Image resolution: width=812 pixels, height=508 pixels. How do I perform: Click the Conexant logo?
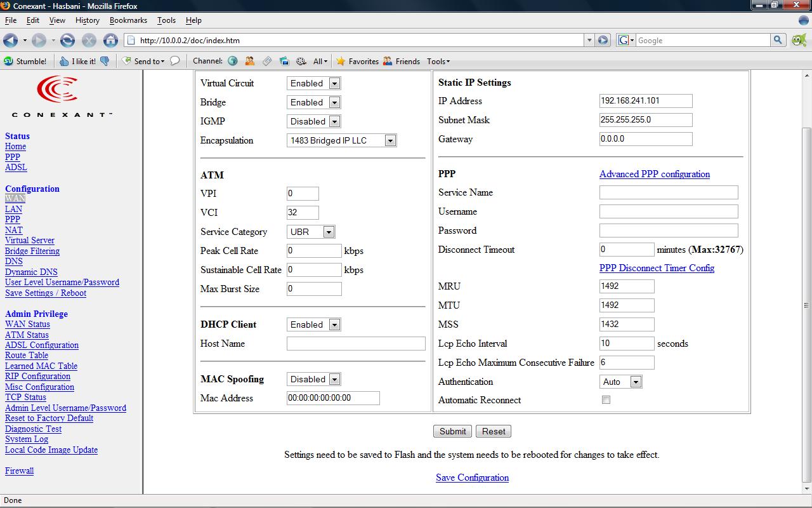pos(62,97)
